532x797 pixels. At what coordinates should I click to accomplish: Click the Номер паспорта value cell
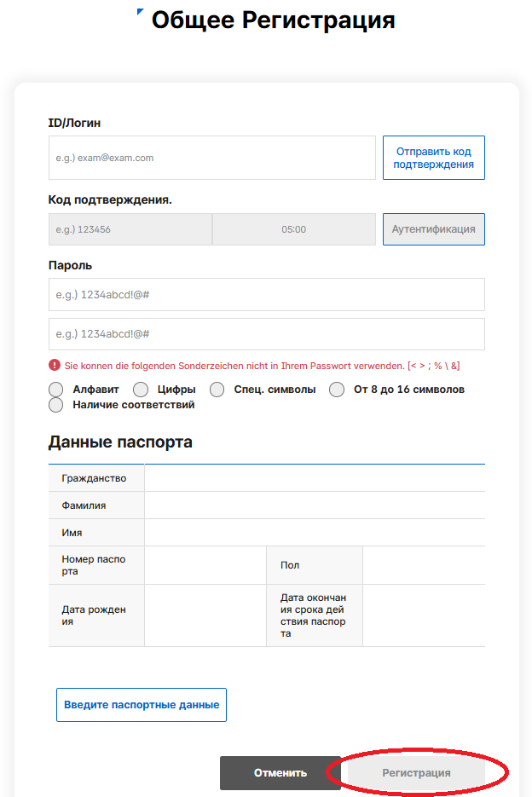click(205, 565)
